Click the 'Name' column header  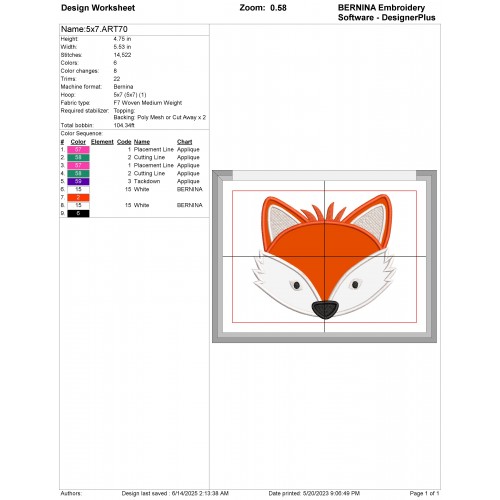tap(142, 142)
